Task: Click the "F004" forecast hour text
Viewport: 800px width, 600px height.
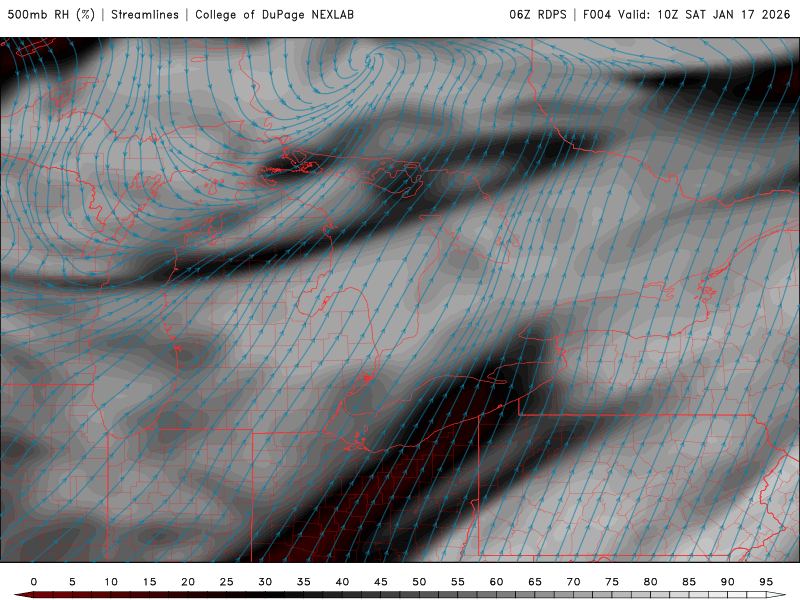Action: pos(597,14)
